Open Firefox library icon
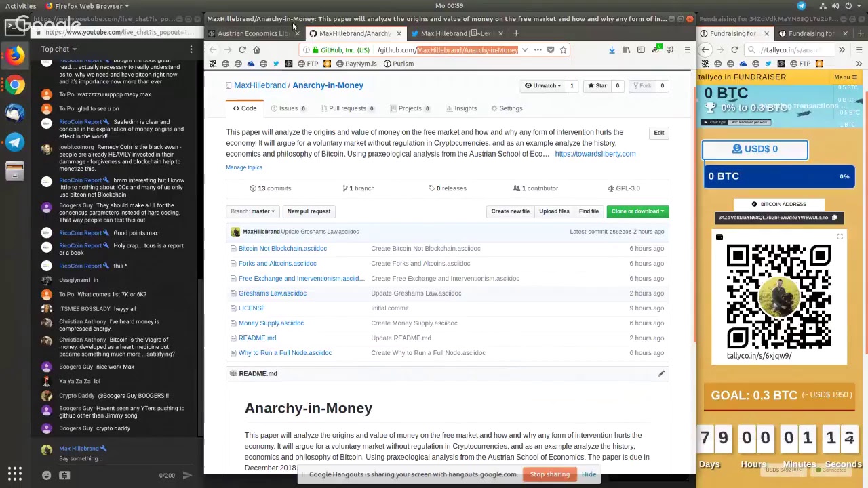Screen dimensions: 868x488 tap(627, 49)
